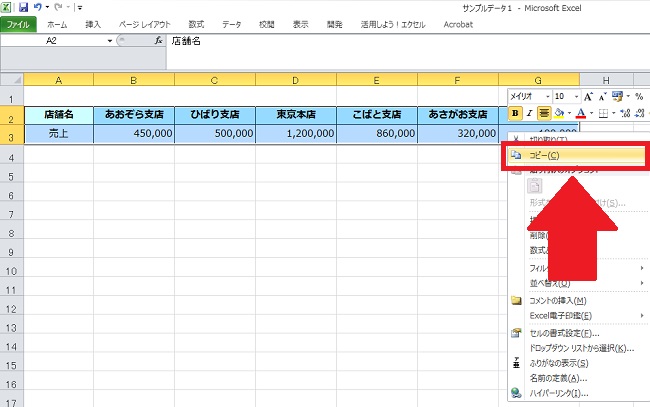Viewport: 650px width, 407px height.
Task: Open the 挿入 ribbon tab
Action: (93, 23)
